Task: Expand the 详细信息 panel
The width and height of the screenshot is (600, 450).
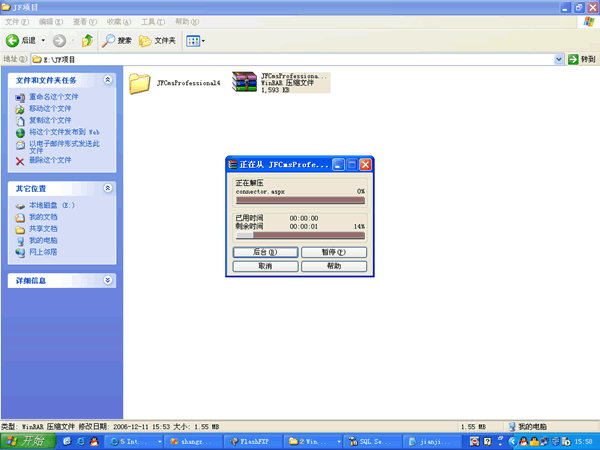Action: 108,280
